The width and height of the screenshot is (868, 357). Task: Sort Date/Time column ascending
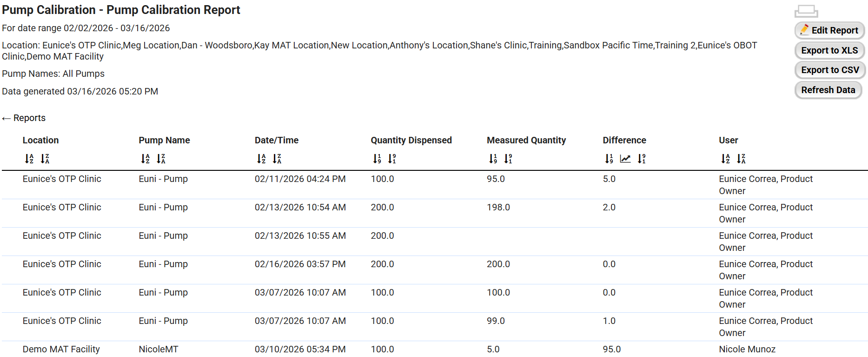pos(261,159)
